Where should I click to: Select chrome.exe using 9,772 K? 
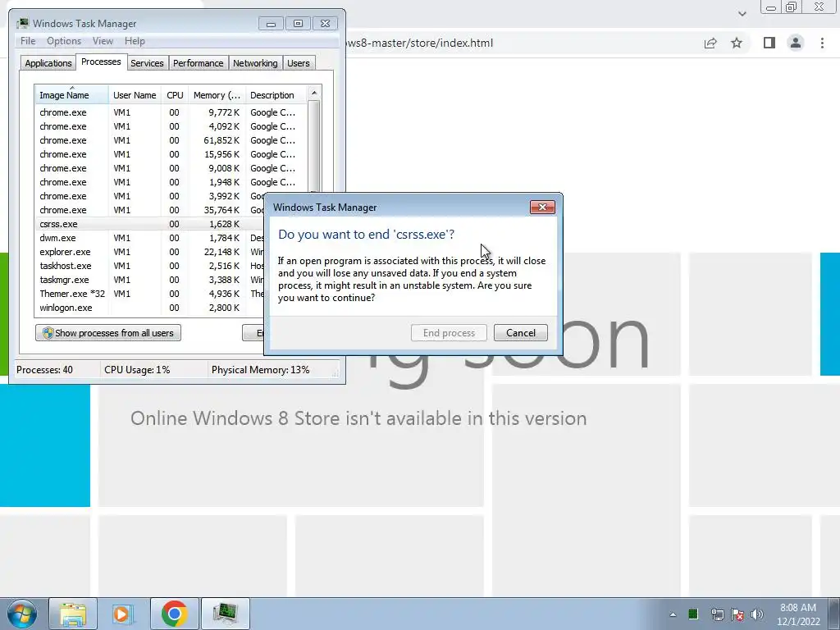pos(171,112)
